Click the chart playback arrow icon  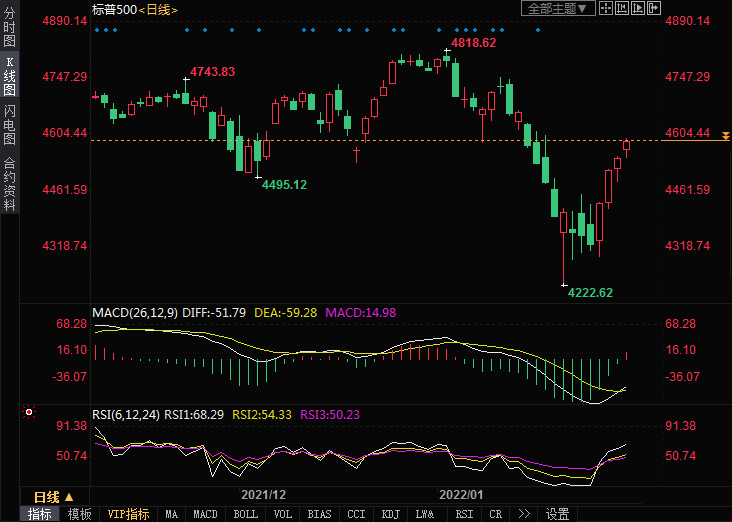tap(639, 8)
